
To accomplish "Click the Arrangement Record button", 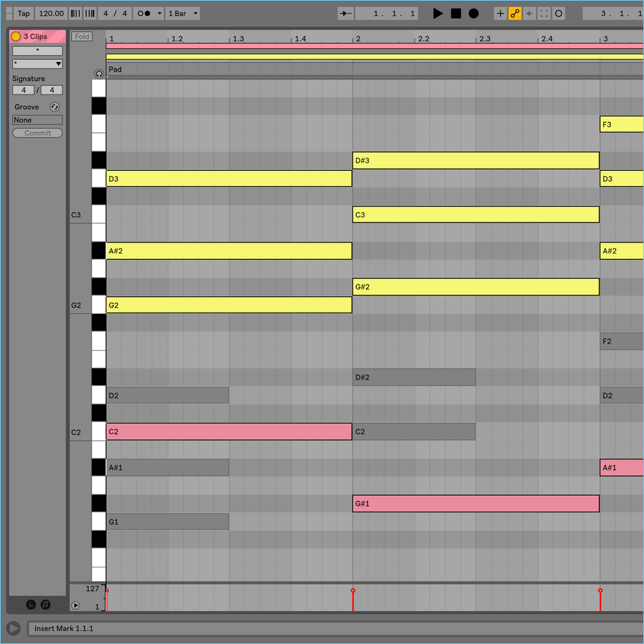I will (474, 14).
